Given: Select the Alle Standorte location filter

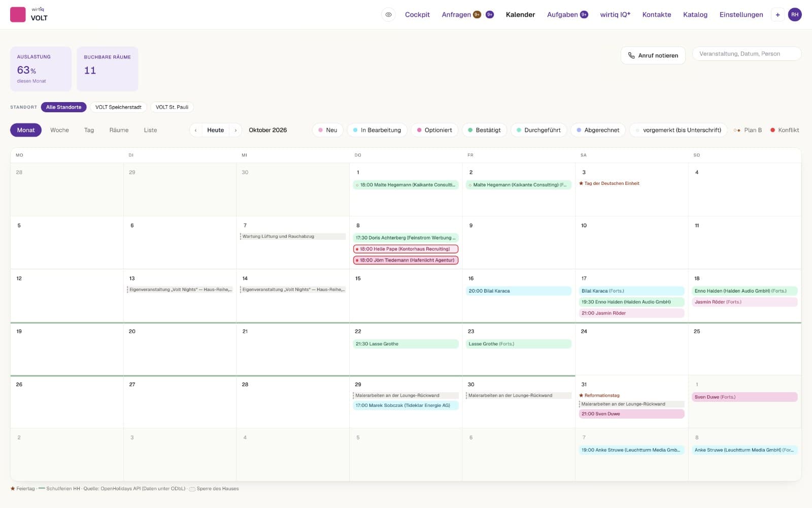Looking at the screenshot, I should pyautogui.click(x=64, y=107).
